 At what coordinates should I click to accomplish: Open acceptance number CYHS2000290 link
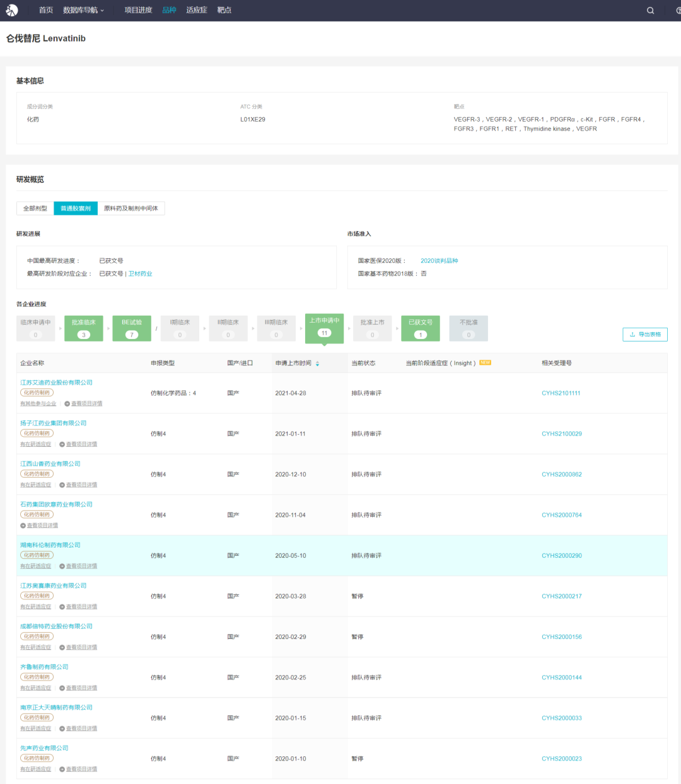[562, 556]
